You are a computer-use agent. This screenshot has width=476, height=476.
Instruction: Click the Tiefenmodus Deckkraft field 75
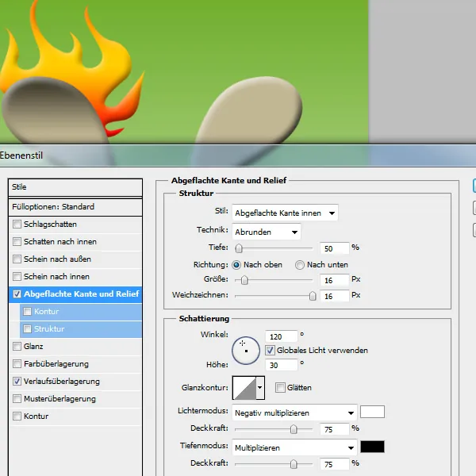coord(334,464)
